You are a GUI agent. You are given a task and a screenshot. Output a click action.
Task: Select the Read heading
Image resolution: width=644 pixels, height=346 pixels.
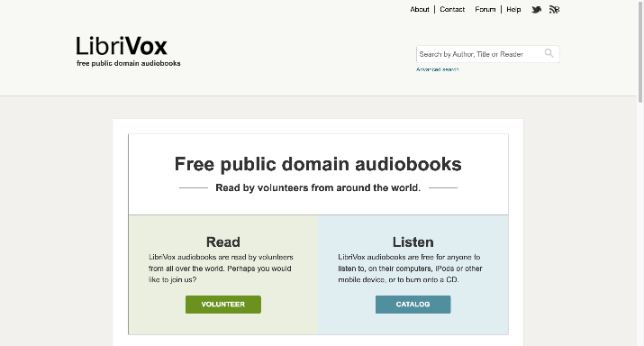click(223, 242)
